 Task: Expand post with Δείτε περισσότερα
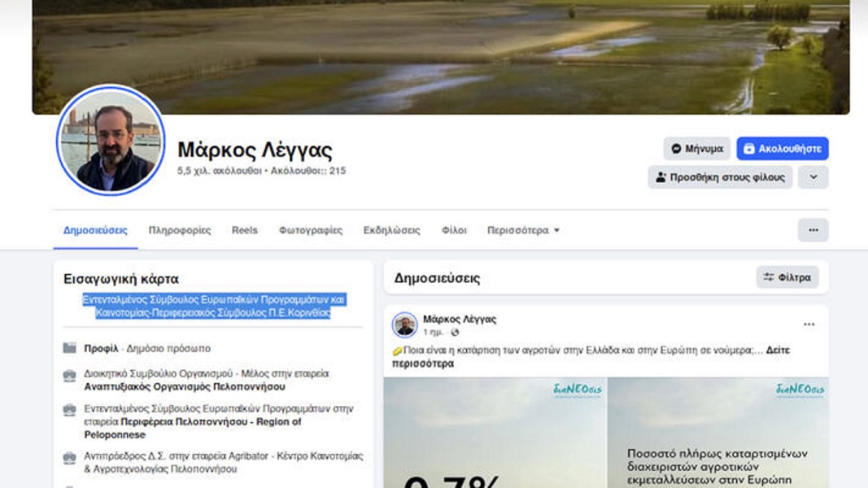click(591, 357)
